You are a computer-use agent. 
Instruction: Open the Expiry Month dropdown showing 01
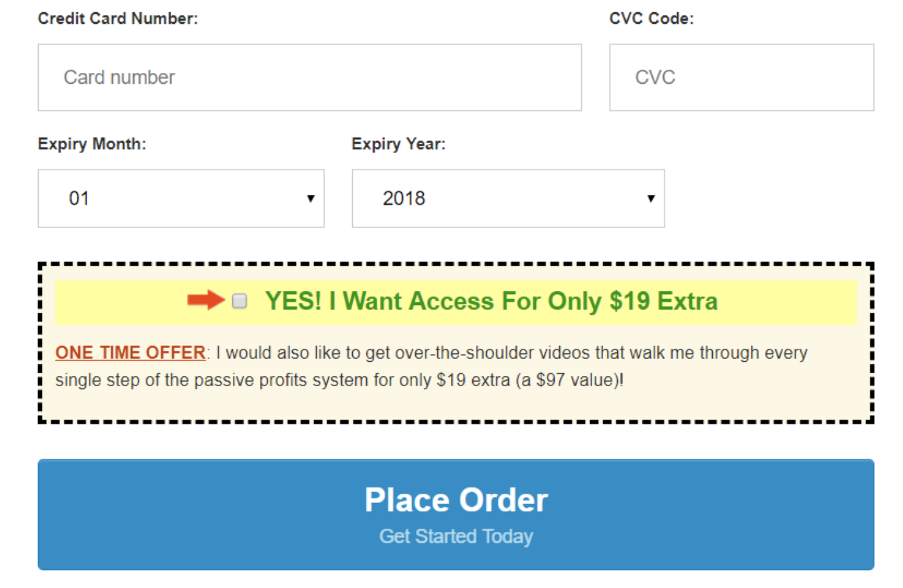(x=181, y=199)
